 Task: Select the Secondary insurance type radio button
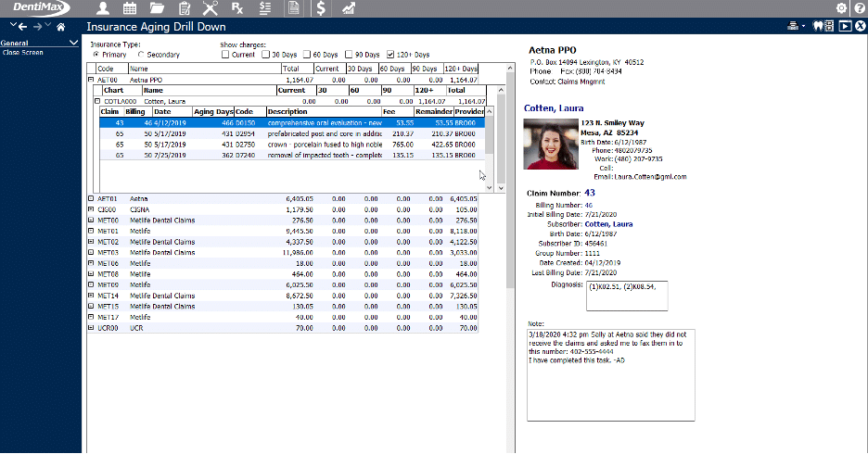[x=139, y=55]
